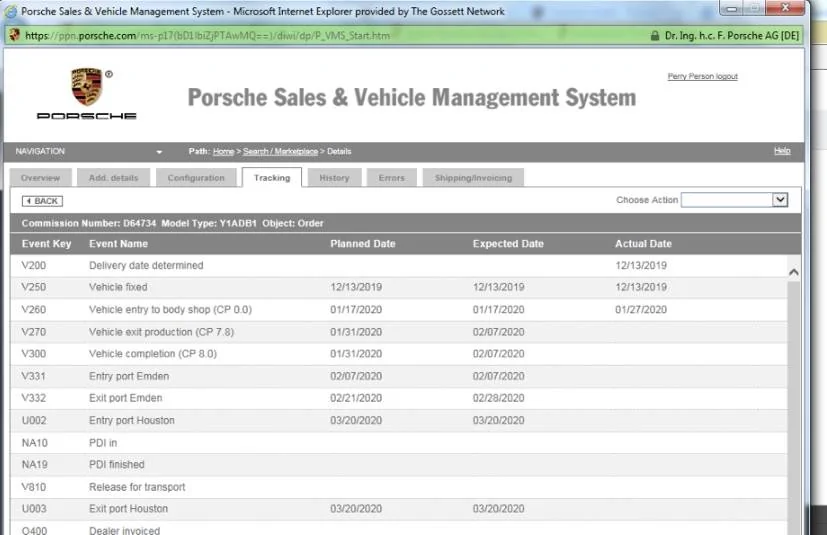Open the Choose Action dropdown
Image resolution: width=827 pixels, height=535 pixels.
pyautogui.click(x=780, y=200)
